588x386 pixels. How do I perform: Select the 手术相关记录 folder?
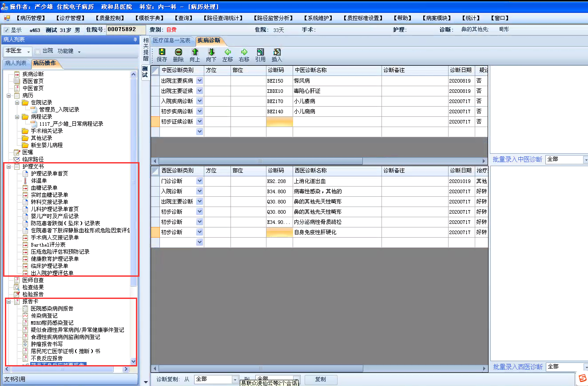pos(47,131)
